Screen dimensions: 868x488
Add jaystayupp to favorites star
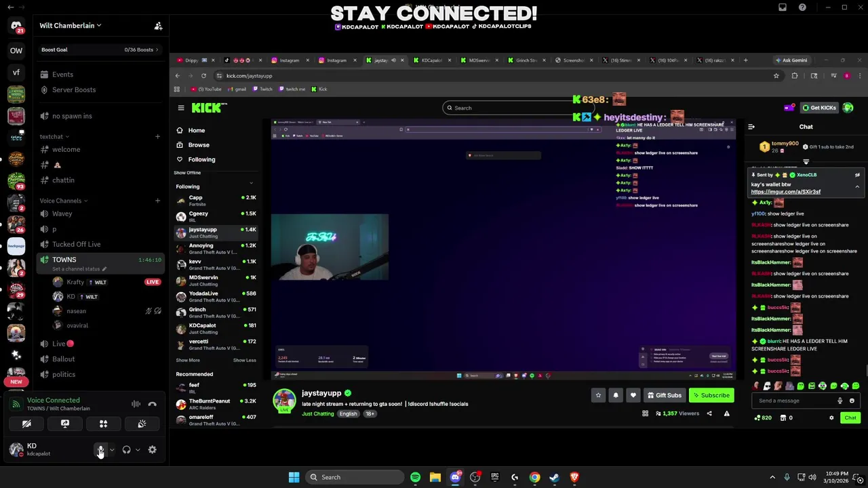click(x=598, y=395)
